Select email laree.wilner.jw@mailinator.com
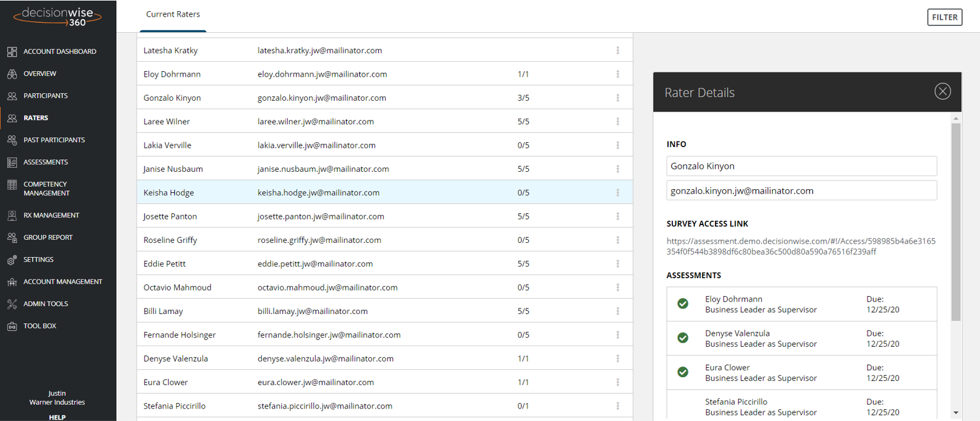This screenshot has height=421, width=980. tap(316, 122)
